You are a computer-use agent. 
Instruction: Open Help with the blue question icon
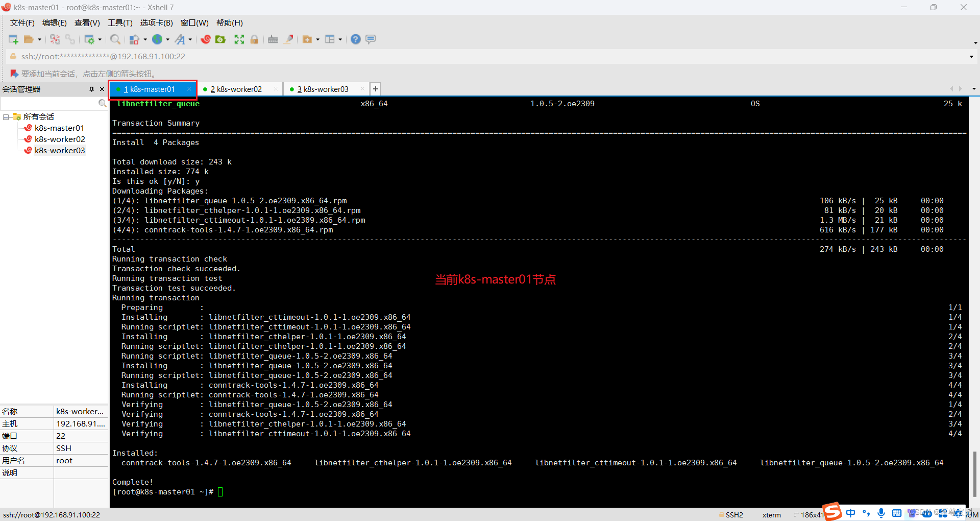point(356,39)
